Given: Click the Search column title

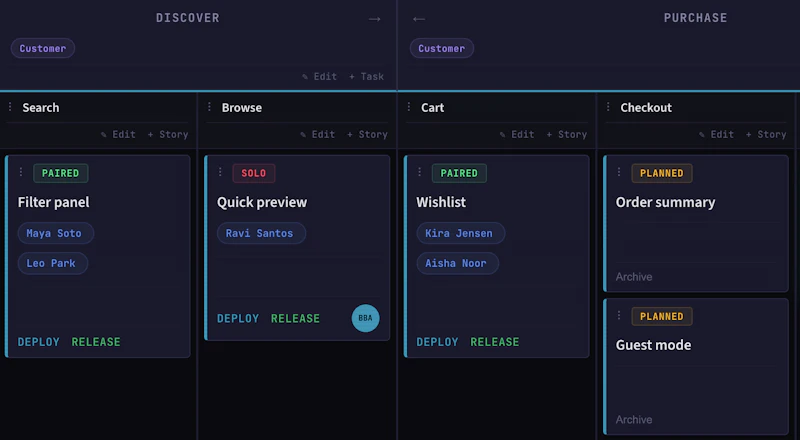Looking at the screenshot, I should 41,108.
